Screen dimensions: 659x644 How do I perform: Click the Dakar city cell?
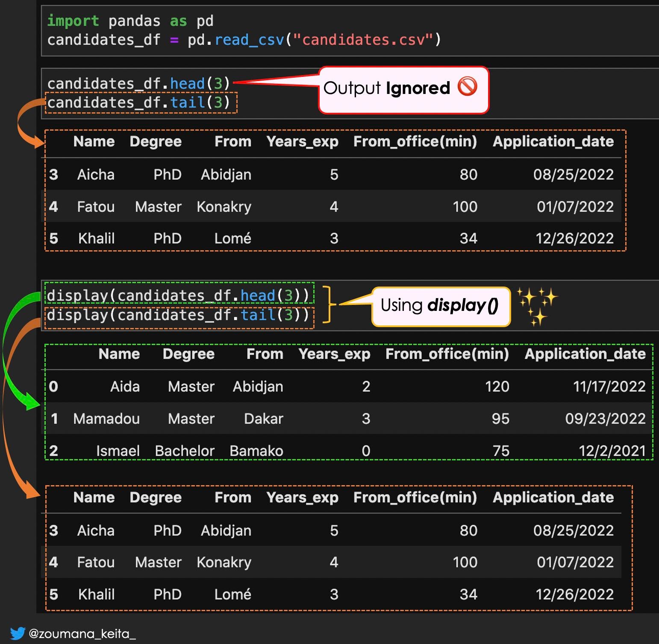click(x=263, y=419)
